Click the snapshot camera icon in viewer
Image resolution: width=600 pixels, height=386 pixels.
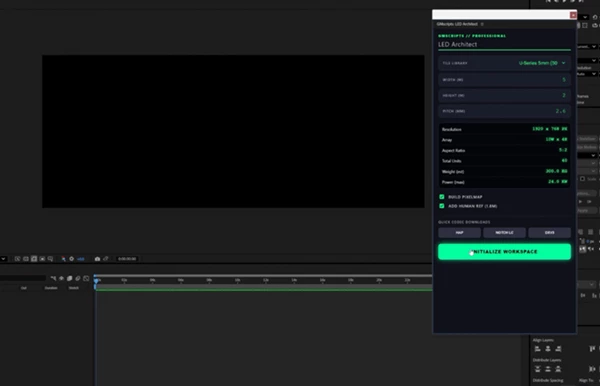pos(97,259)
